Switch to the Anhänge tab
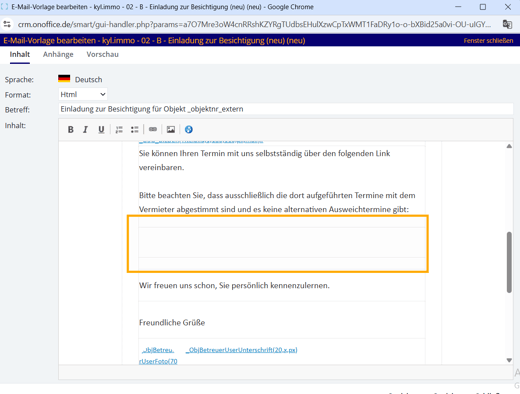Image resolution: width=520 pixels, height=394 pixels. pos(58,54)
